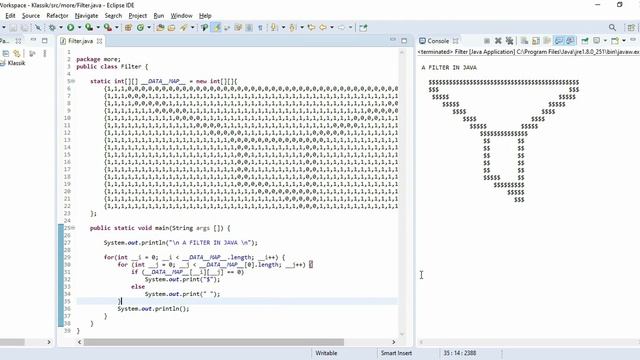640x360 pixels.
Task: Collapse the __DATA__MAP__ fold at line 5
Action: tap(73, 81)
